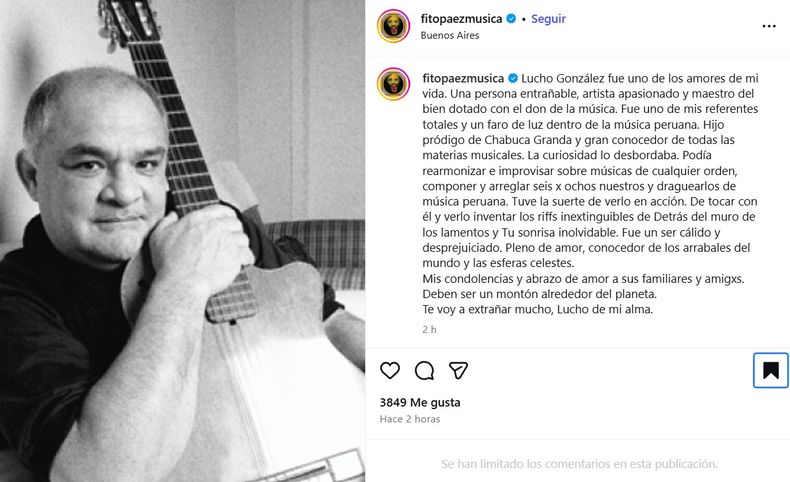Open fitopaezmusica profile from header username
The width and height of the screenshot is (790, 482).
pyautogui.click(x=462, y=19)
